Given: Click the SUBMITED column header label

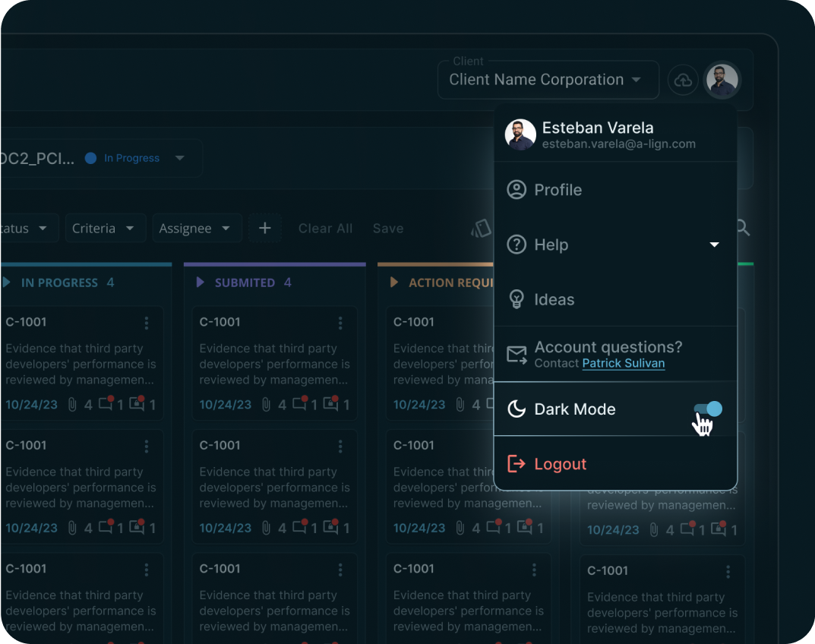Looking at the screenshot, I should (245, 283).
